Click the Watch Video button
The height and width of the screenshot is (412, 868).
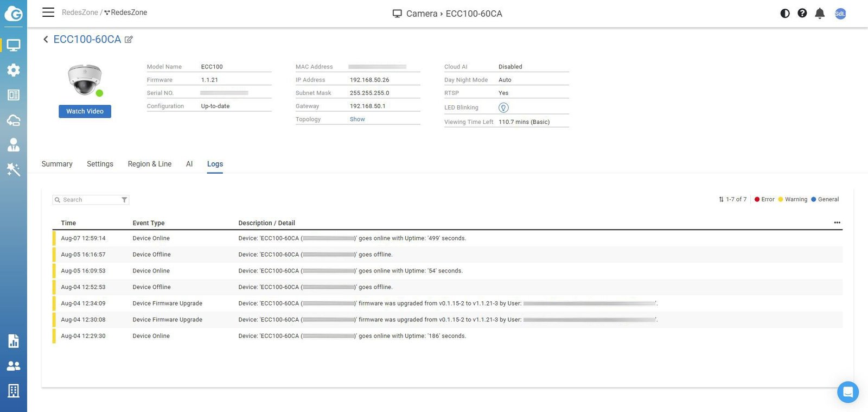tap(85, 111)
